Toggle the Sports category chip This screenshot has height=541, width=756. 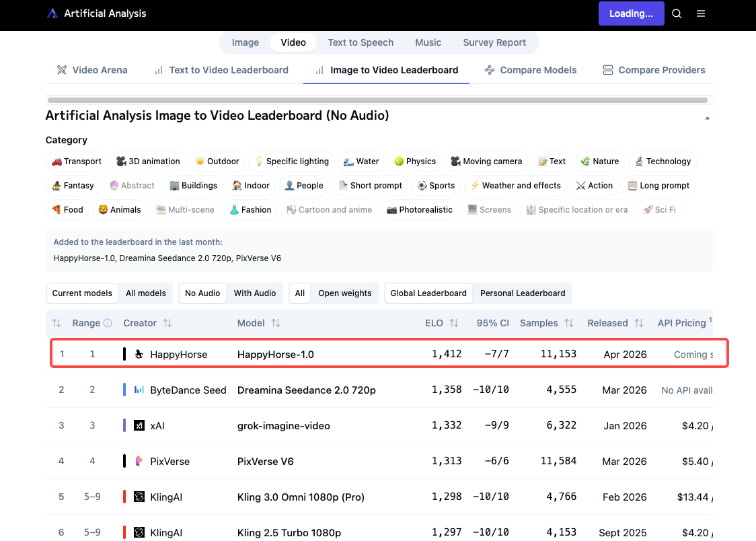tap(436, 186)
